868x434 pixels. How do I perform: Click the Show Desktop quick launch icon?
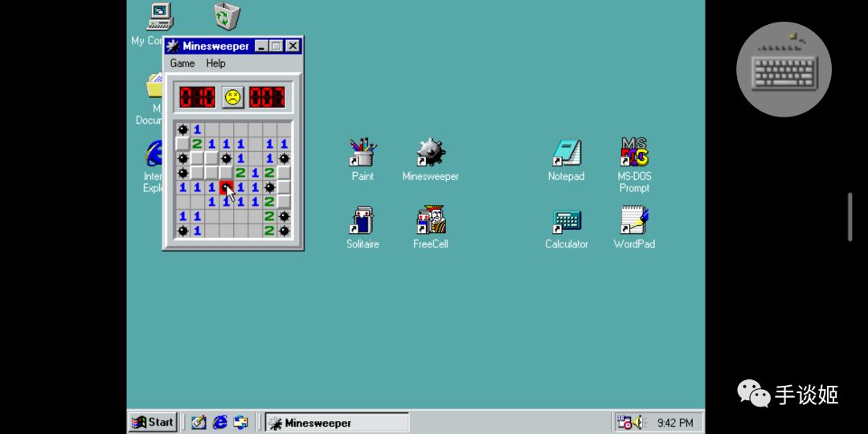click(199, 423)
